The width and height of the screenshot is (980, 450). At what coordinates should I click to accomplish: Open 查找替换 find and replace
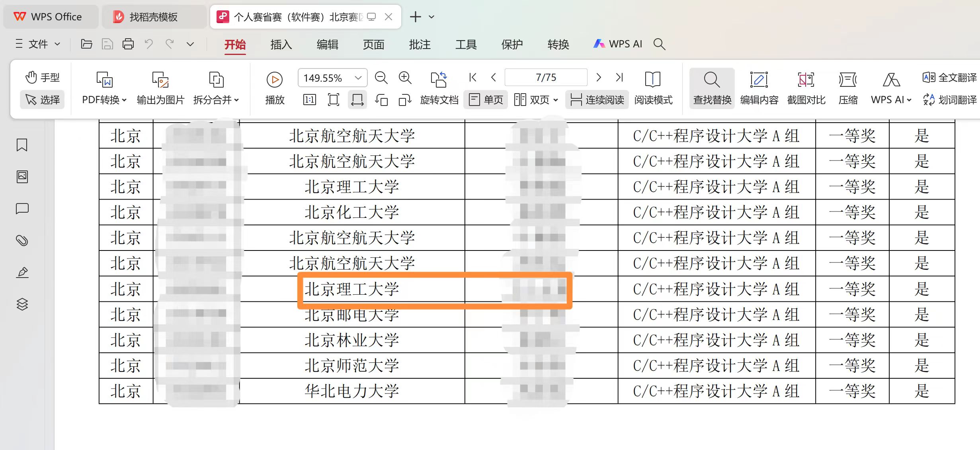[x=712, y=88]
